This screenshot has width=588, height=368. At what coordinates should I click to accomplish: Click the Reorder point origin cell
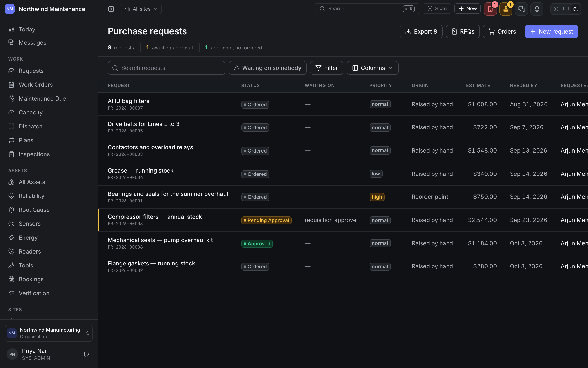pyautogui.click(x=430, y=197)
